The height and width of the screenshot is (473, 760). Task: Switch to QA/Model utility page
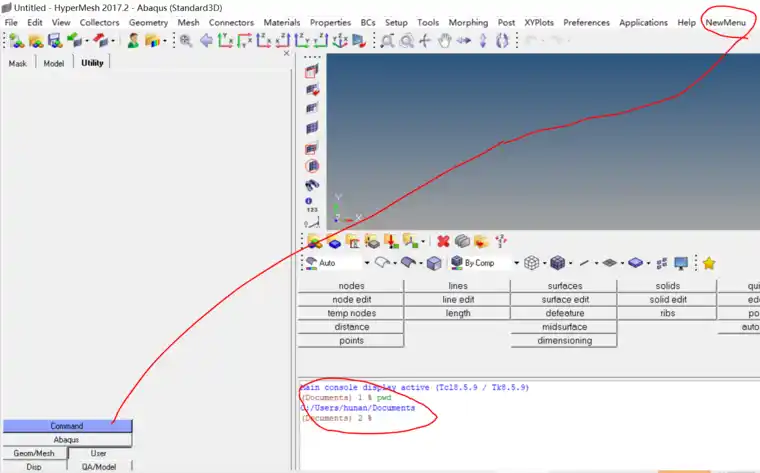99,467
